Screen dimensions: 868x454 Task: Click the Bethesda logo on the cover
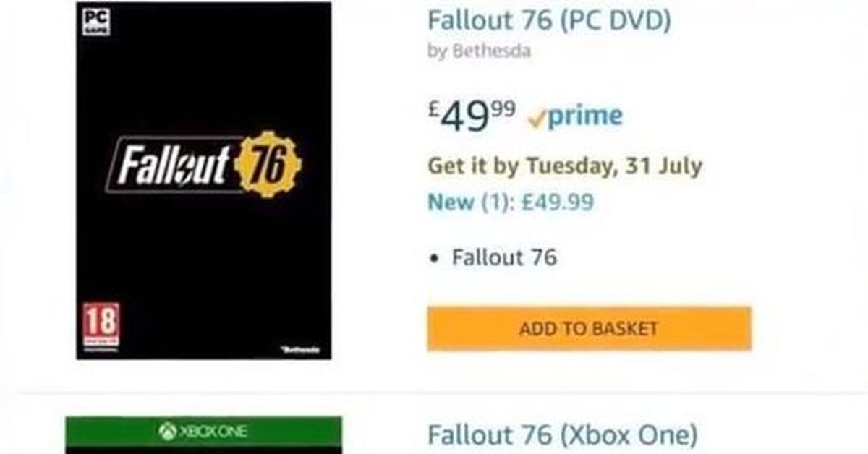point(301,350)
